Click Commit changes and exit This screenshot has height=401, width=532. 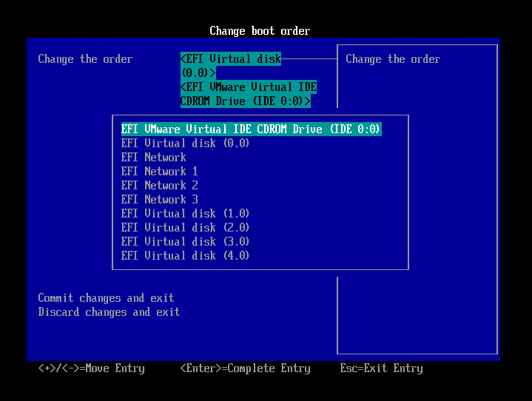coord(106,298)
